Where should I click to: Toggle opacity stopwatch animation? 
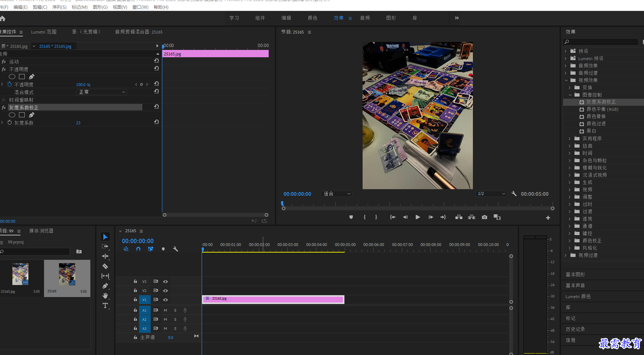10,85
